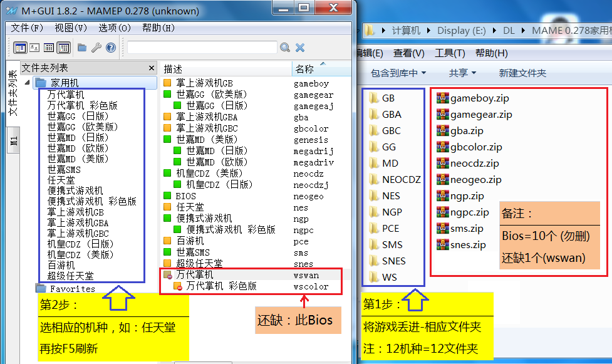This screenshot has width=612, height=364.
Task: Click green icon beside 世嘉SMS row
Action: 167,252
